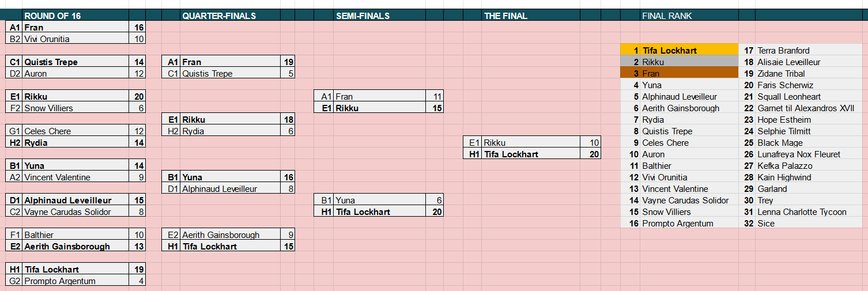Viewport: 868px width, 291px height.
Task: Click Snow Villiers' score of 6
Action: point(137,108)
